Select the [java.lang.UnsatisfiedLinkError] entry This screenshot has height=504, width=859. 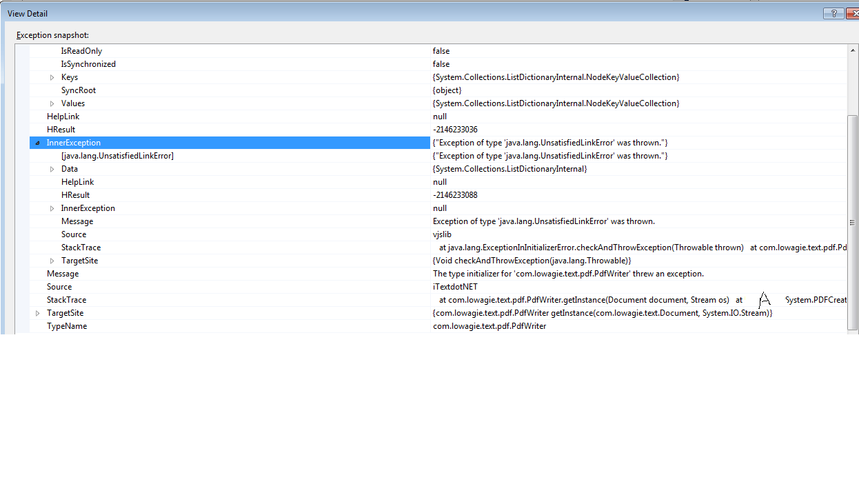(x=117, y=155)
